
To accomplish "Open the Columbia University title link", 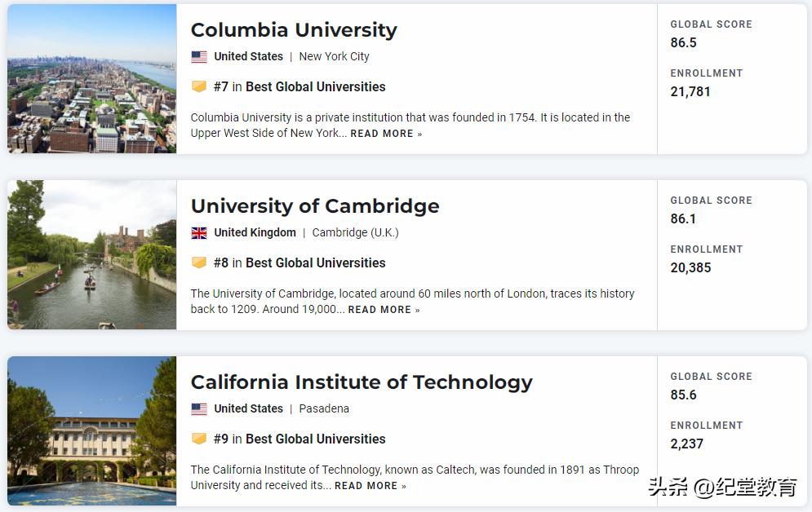I will pos(294,30).
